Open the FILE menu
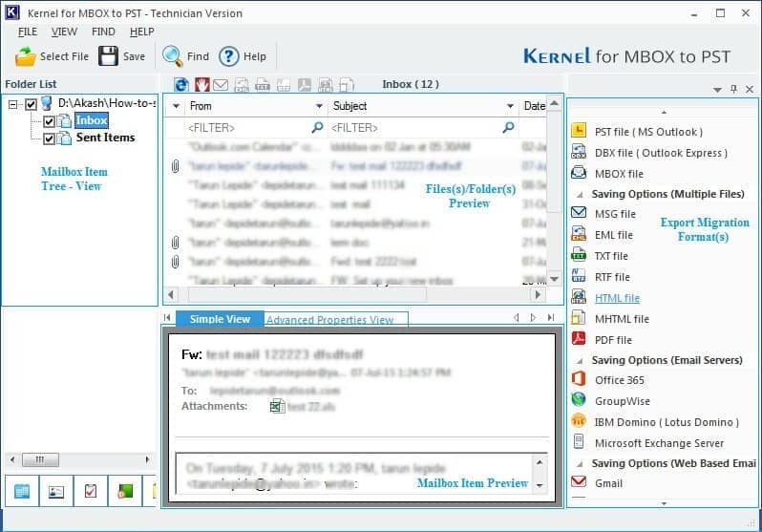The width and height of the screenshot is (762, 532). click(x=28, y=32)
